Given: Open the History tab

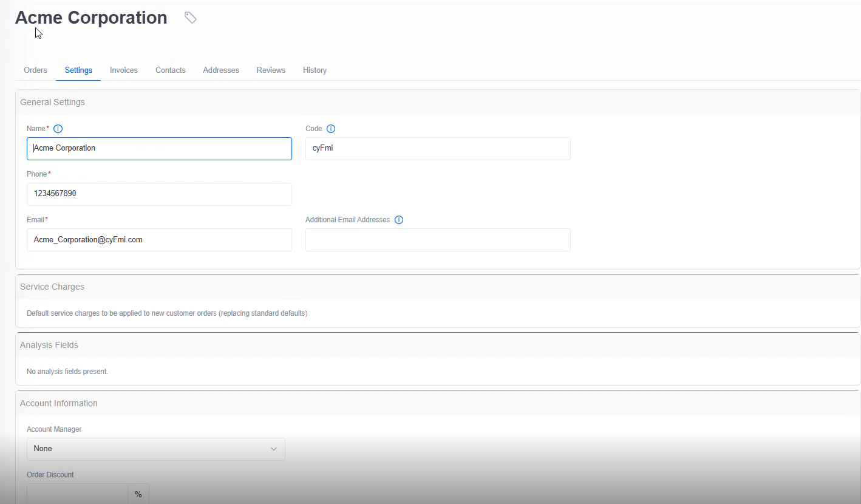Looking at the screenshot, I should click(315, 70).
